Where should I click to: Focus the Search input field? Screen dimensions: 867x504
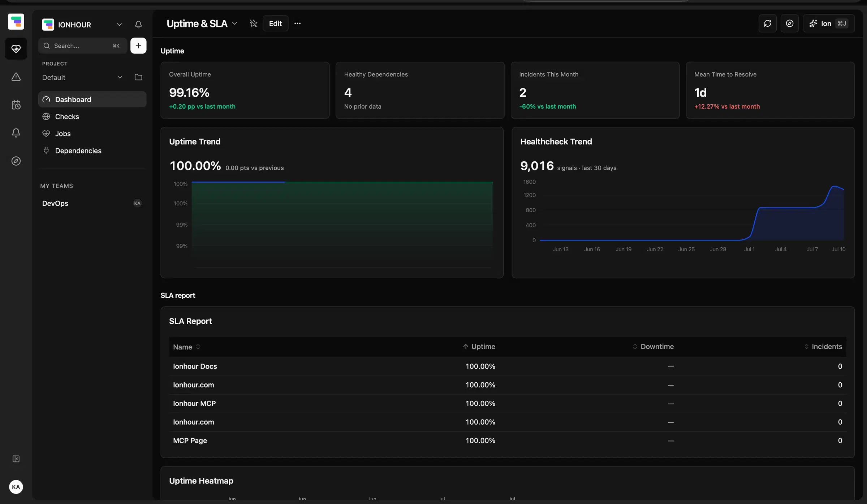coord(82,46)
